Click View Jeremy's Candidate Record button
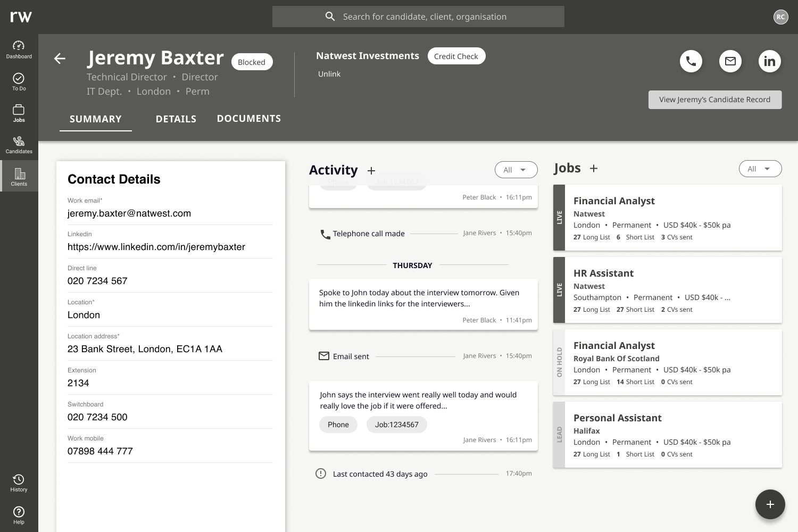798x532 pixels. tap(715, 99)
